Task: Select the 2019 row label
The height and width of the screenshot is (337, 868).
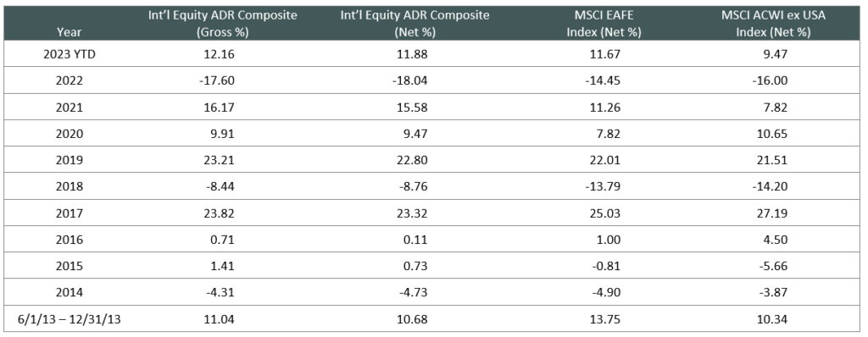Action: [70, 161]
